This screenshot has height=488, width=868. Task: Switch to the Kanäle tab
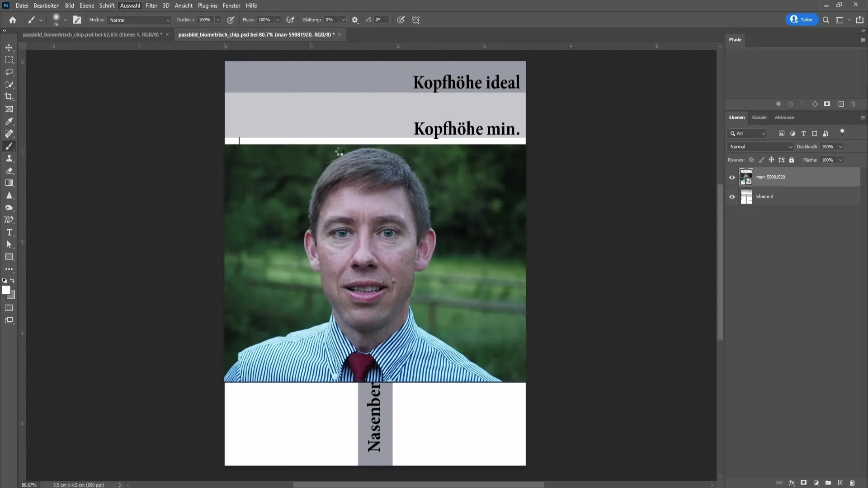759,117
